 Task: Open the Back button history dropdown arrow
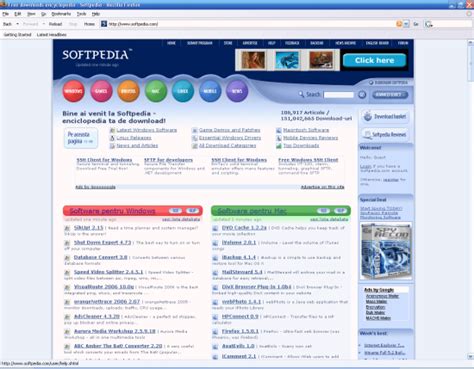click(x=17, y=24)
